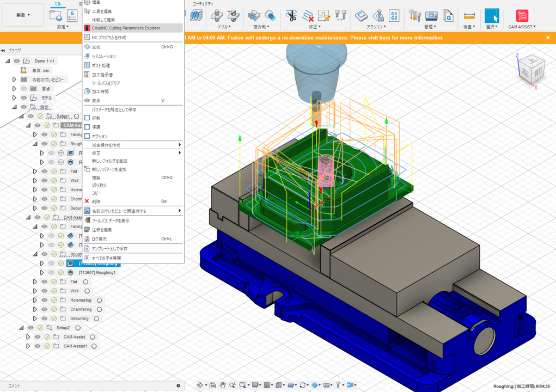Click the CAM ASSIST toolbar icon

tap(521, 16)
